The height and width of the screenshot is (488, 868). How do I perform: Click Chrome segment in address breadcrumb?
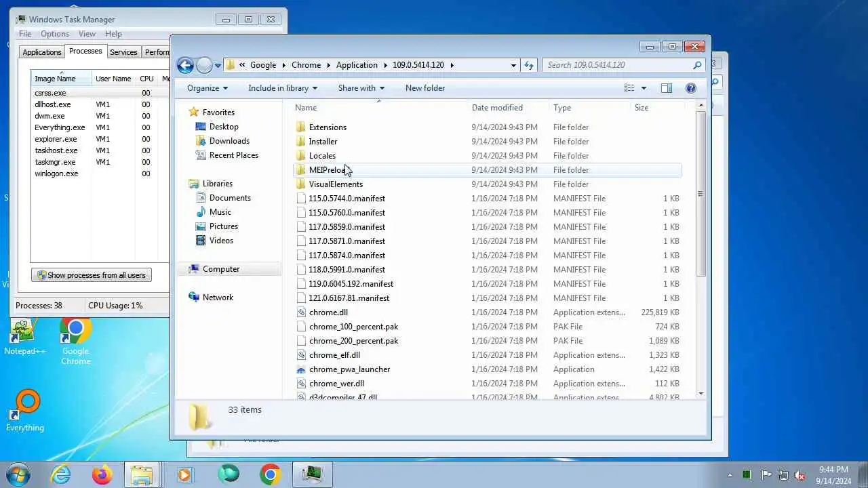coord(306,65)
